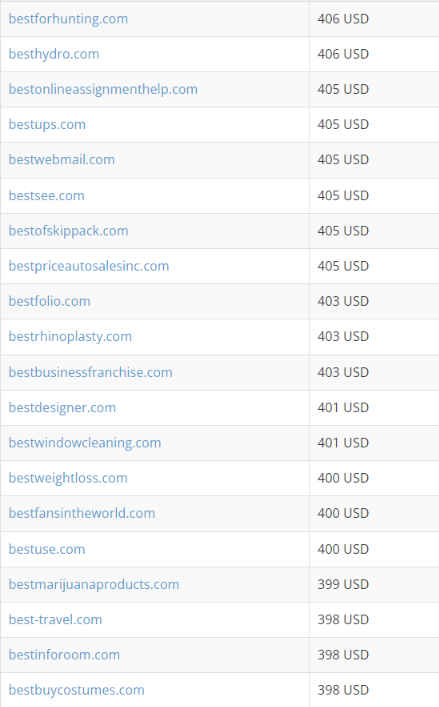
Task: Select bestwindowcleaning.com domain link
Action: [85, 443]
